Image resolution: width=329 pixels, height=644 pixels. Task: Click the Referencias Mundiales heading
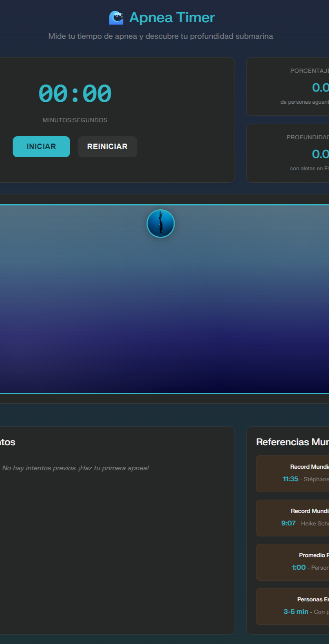point(292,442)
